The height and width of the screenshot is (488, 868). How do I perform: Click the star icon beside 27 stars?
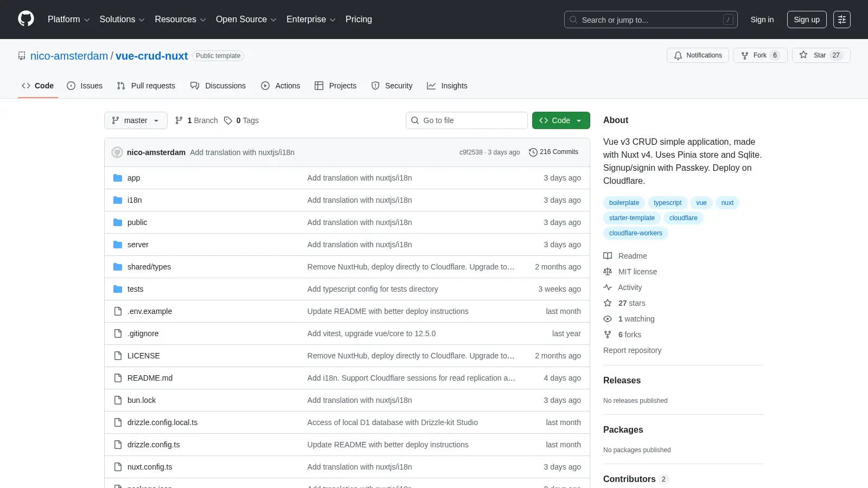[x=608, y=303]
